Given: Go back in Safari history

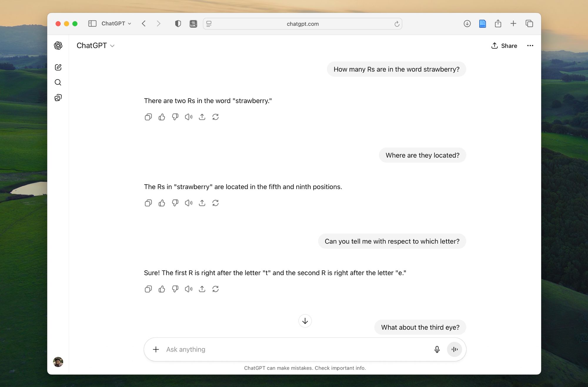Looking at the screenshot, I should pyautogui.click(x=144, y=24).
